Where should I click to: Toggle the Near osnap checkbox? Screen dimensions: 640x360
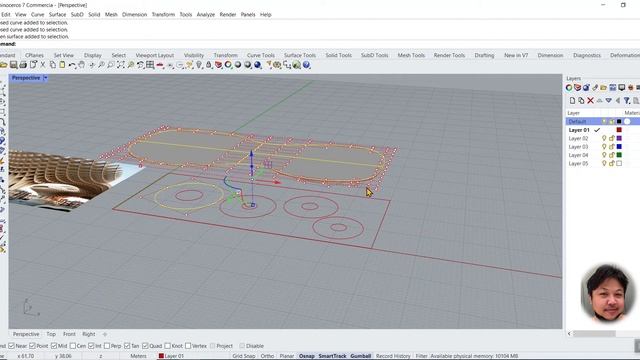tap(11, 346)
